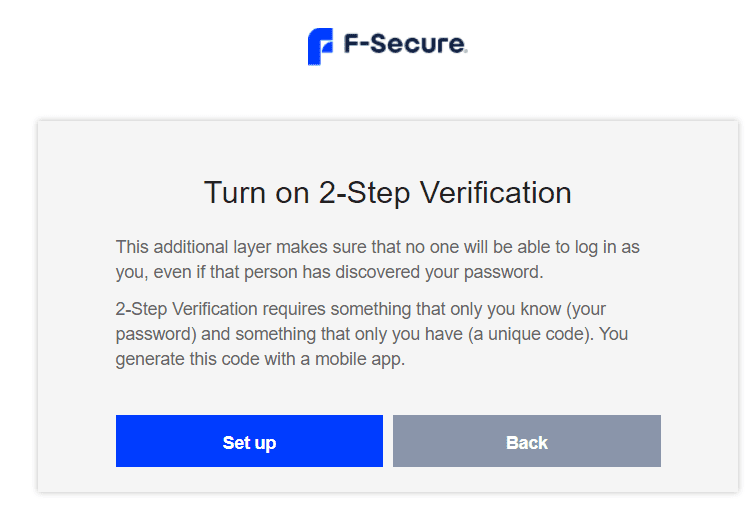Start 2-Step Verification with Set up
This screenshot has width=756, height=507.
coord(249,440)
